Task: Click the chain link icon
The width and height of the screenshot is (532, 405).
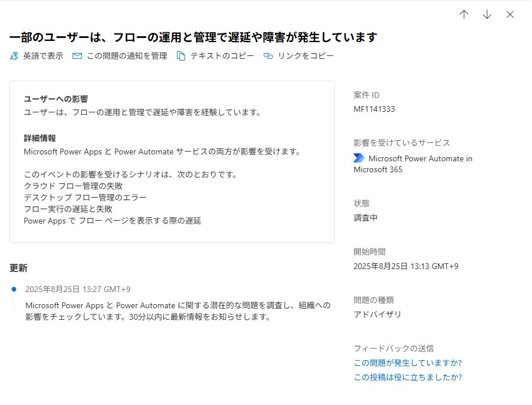Action: pyautogui.click(x=268, y=56)
